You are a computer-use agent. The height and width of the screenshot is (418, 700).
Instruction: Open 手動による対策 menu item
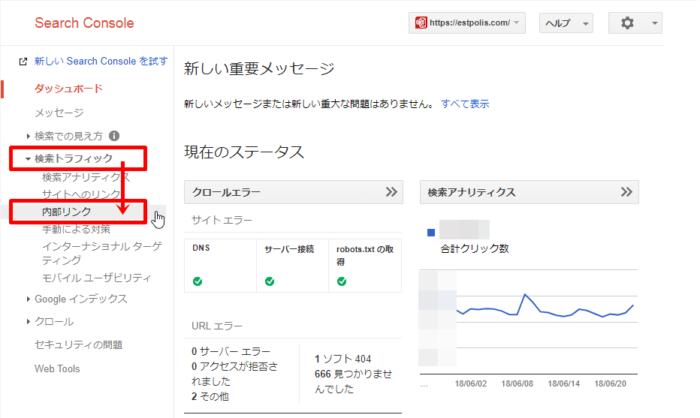coord(76,229)
